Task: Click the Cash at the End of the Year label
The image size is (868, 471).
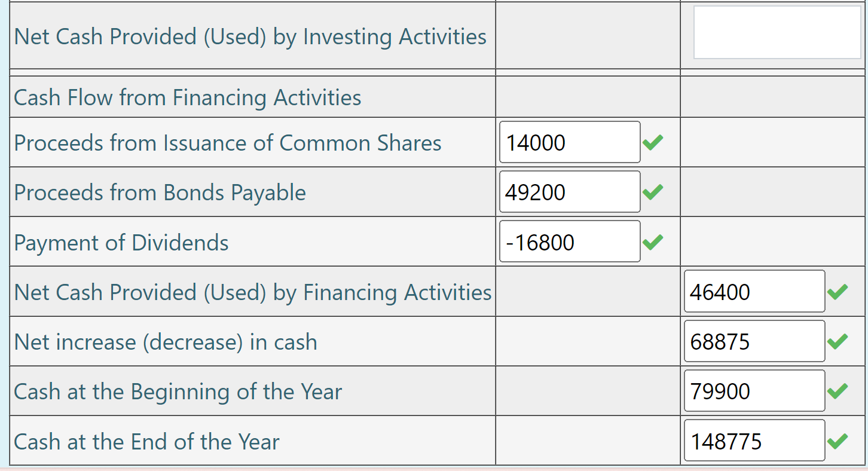Action: (147, 442)
